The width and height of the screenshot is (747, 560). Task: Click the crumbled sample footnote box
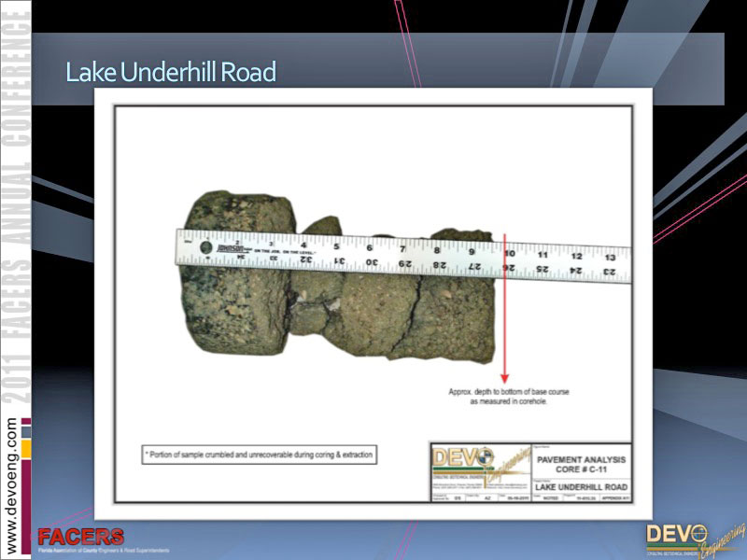259,455
